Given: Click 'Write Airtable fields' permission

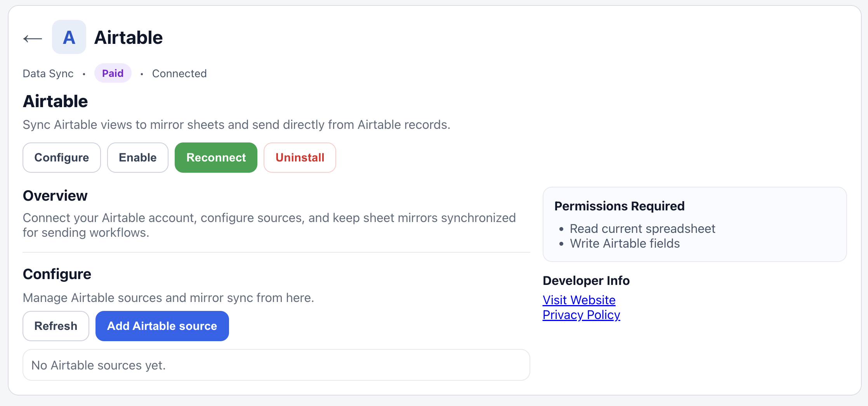Looking at the screenshot, I should pos(625,243).
